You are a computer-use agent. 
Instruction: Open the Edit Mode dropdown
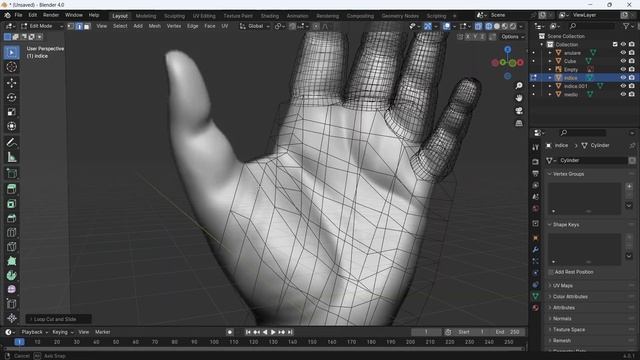coord(41,26)
